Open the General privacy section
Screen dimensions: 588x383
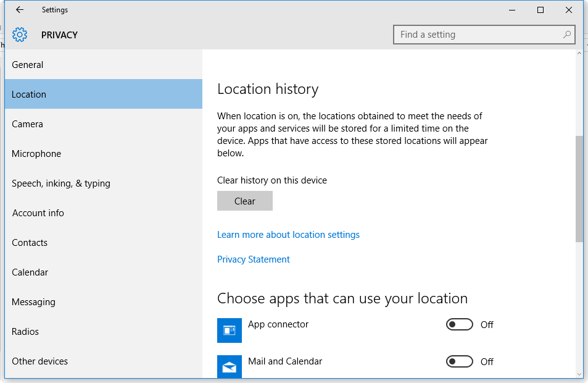tap(28, 65)
